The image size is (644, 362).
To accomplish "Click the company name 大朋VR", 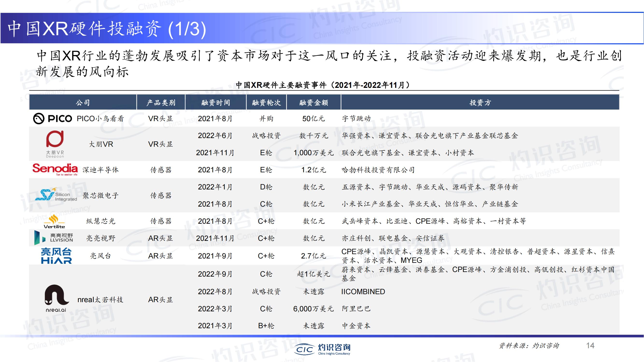I will (x=101, y=144).
